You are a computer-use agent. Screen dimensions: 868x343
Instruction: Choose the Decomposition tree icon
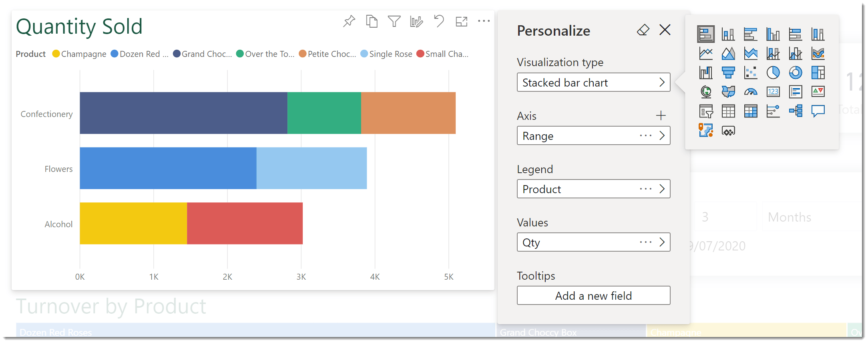796,111
